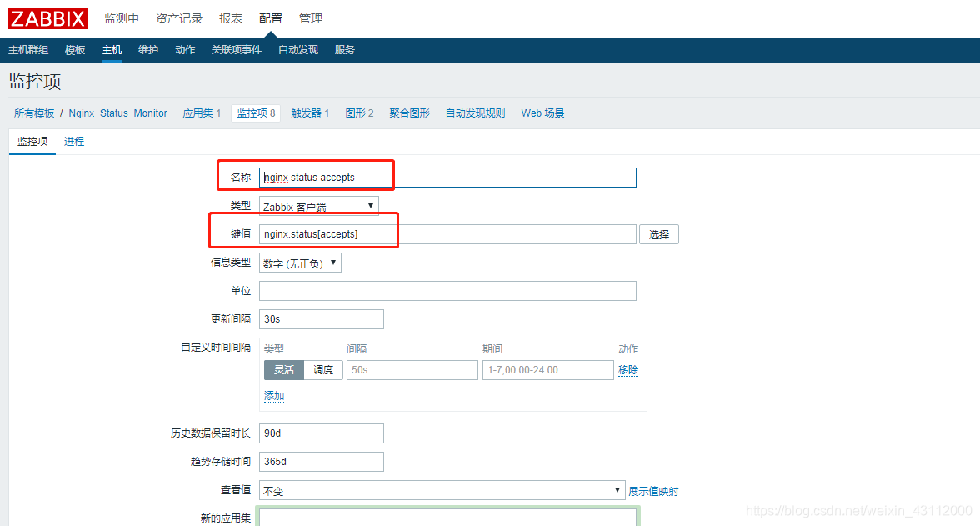Image resolution: width=980 pixels, height=526 pixels.
Task: Go to 自动发现 submenu
Action: pos(298,50)
